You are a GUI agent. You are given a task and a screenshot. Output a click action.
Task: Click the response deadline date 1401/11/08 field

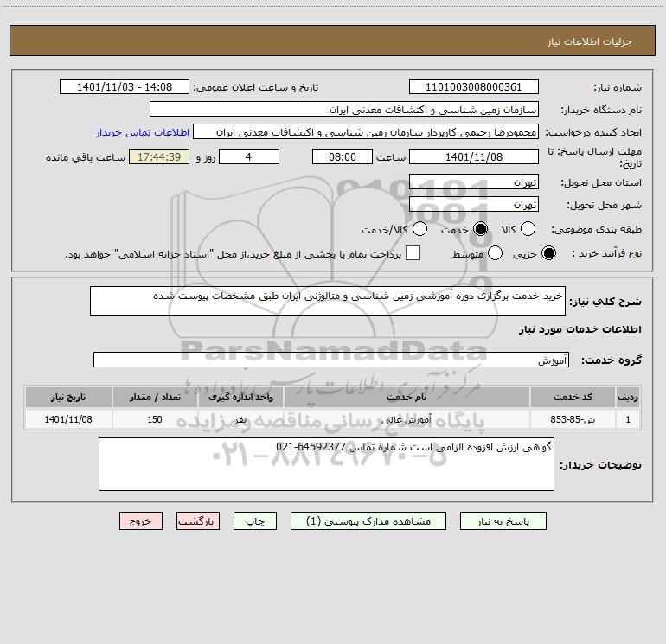click(x=474, y=156)
